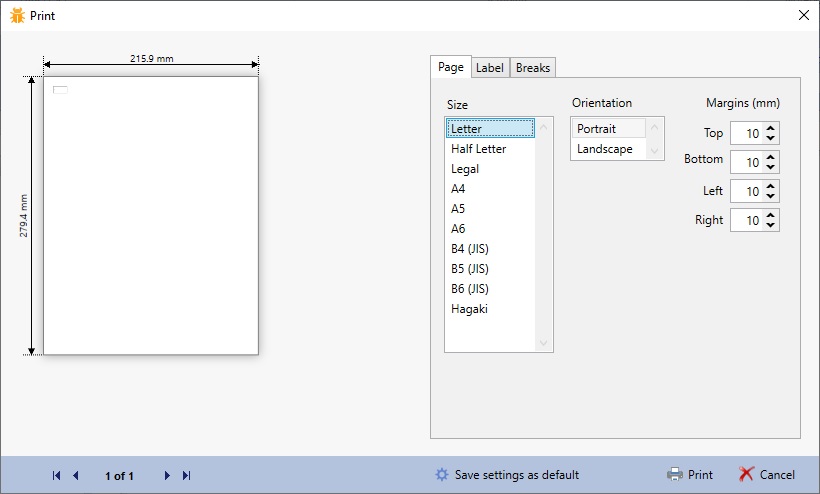The height and width of the screenshot is (494, 820).
Task: Decrease the Bottom margin value
Action: (770, 167)
